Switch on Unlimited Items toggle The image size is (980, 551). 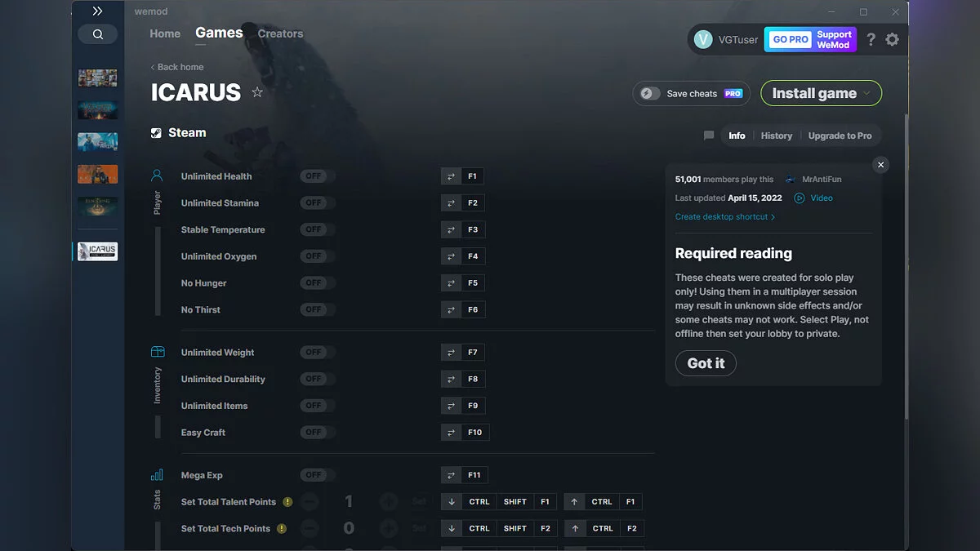[x=317, y=406]
